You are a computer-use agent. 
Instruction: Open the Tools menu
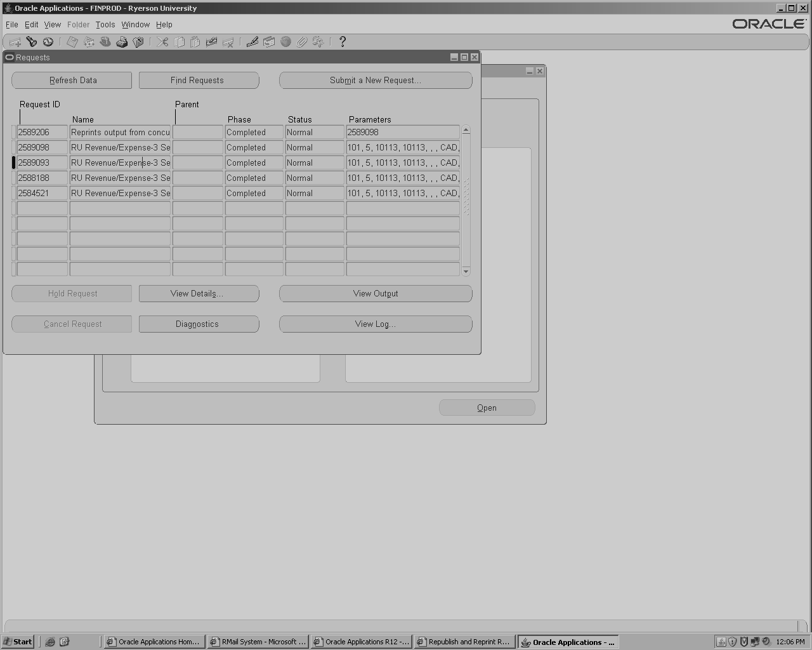105,25
